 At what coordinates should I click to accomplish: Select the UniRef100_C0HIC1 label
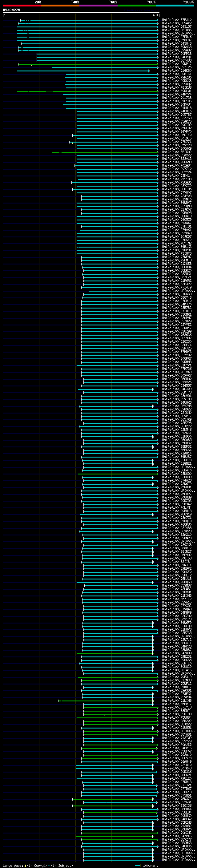point(177,74)
